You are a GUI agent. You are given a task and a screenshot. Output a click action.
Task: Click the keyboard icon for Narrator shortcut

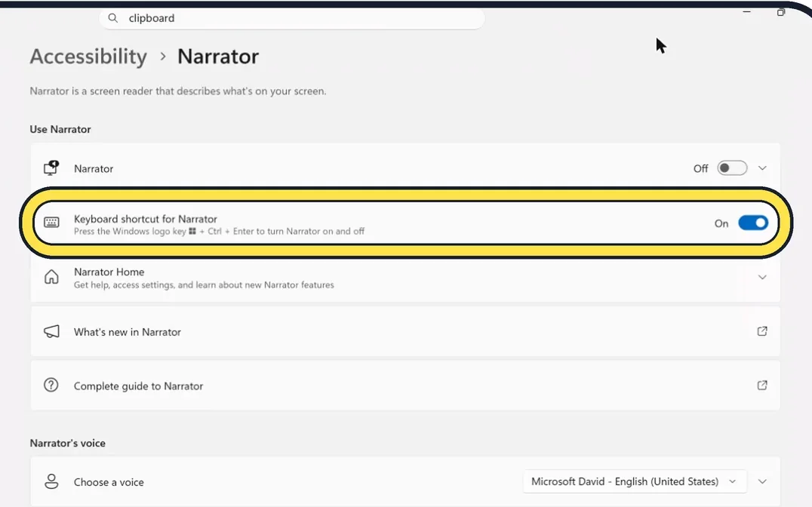[x=51, y=223]
